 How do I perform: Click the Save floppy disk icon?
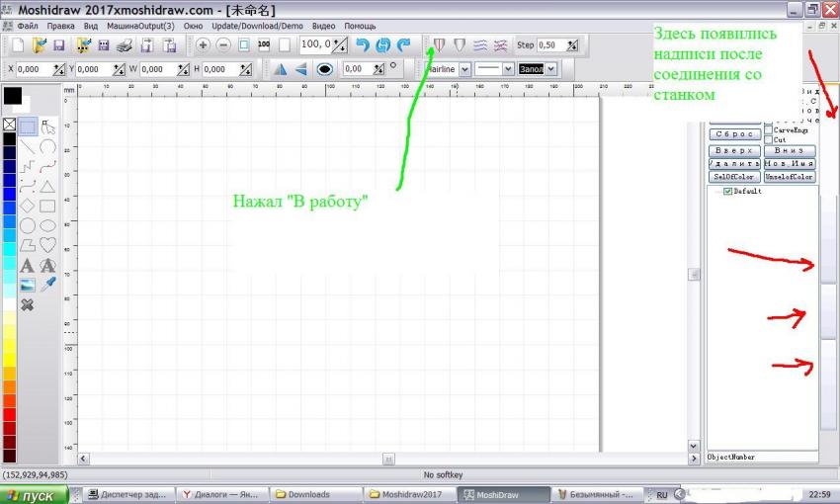[59, 45]
